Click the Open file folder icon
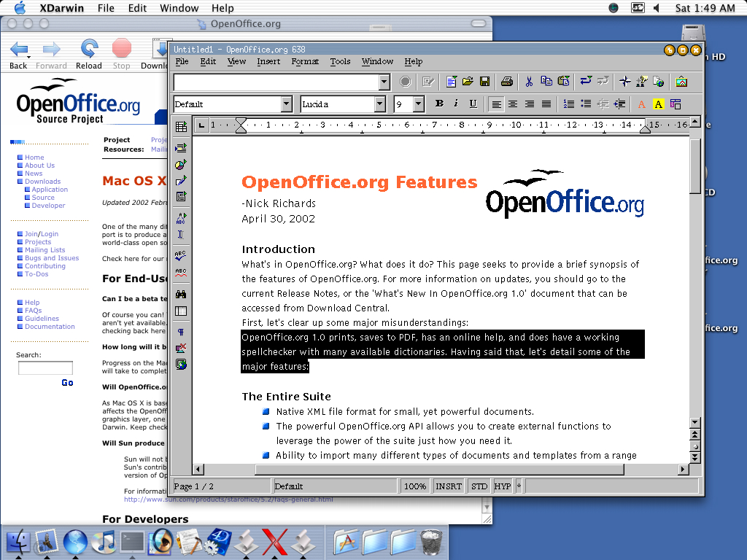The image size is (747, 560). click(468, 82)
